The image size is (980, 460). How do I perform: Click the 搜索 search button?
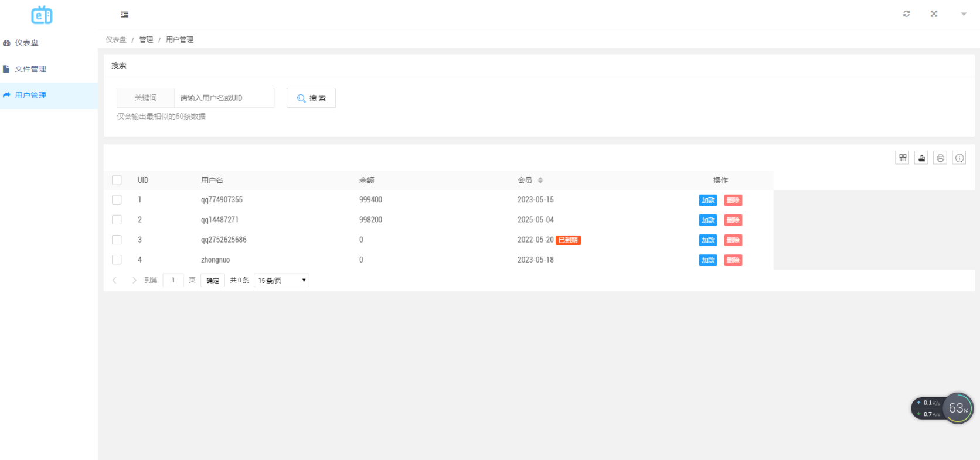click(x=311, y=98)
